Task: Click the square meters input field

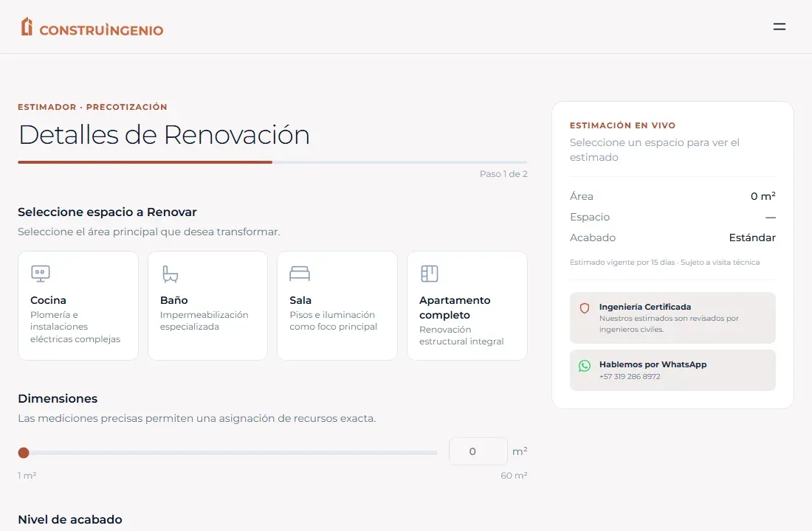Action: (478, 451)
